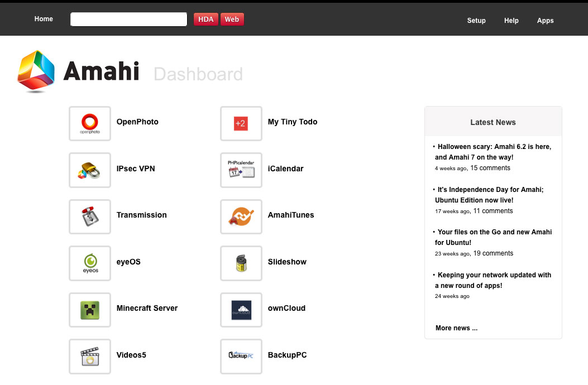This screenshot has width=588, height=385.
Task: Open the My Tiny Todo icon
Action: [241, 124]
